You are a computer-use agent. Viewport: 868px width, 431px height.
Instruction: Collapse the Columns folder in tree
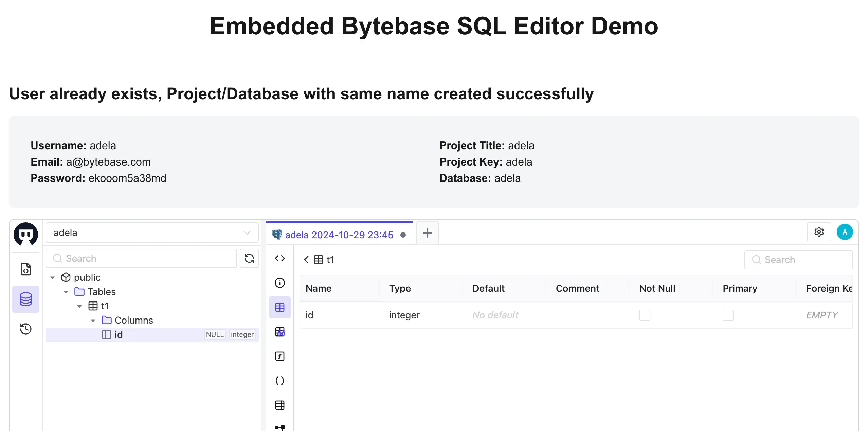point(93,321)
